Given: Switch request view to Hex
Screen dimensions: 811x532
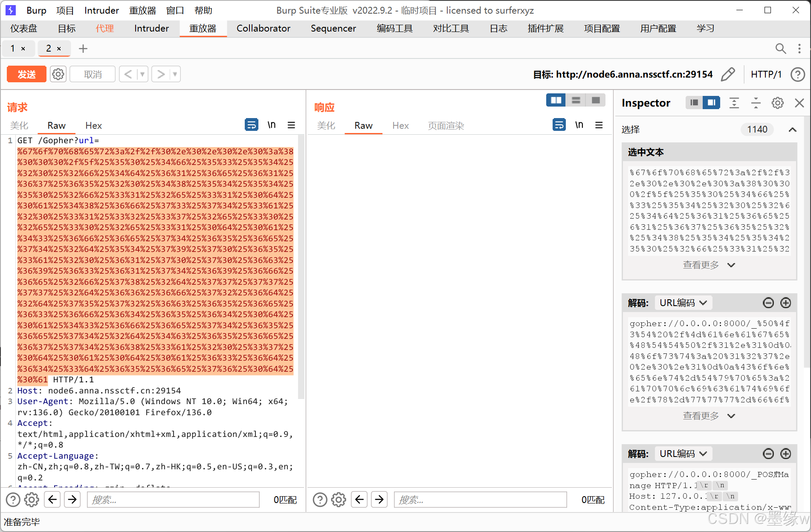Looking at the screenshot, I should (93, 125).
